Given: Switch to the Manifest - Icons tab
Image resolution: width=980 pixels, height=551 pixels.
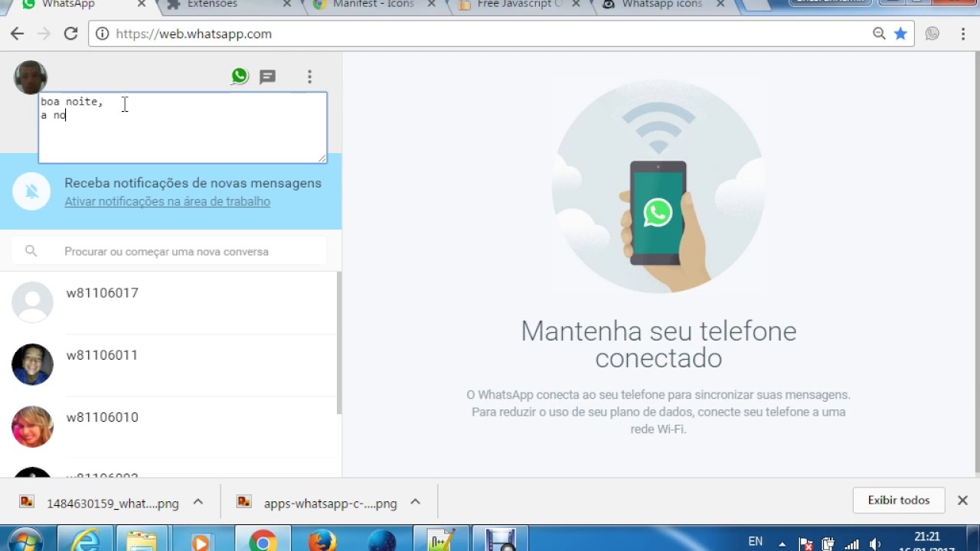Looking at the screenshot, I should click(x=373, y=5).
